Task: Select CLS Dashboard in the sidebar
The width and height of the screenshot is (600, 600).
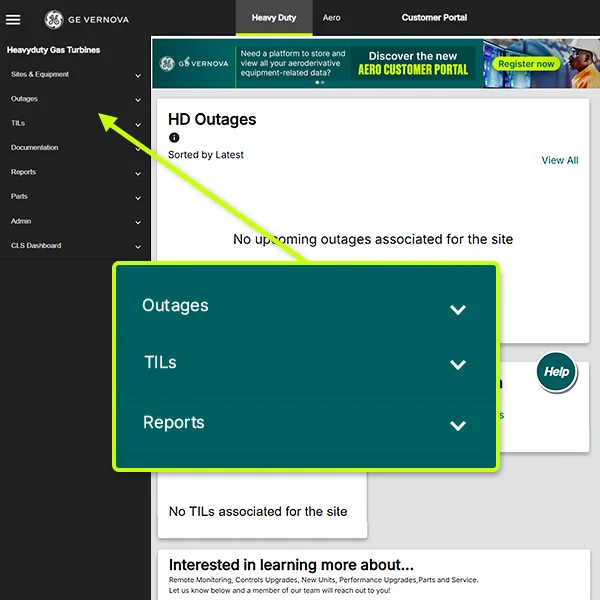Action: (x=36, y=246)
